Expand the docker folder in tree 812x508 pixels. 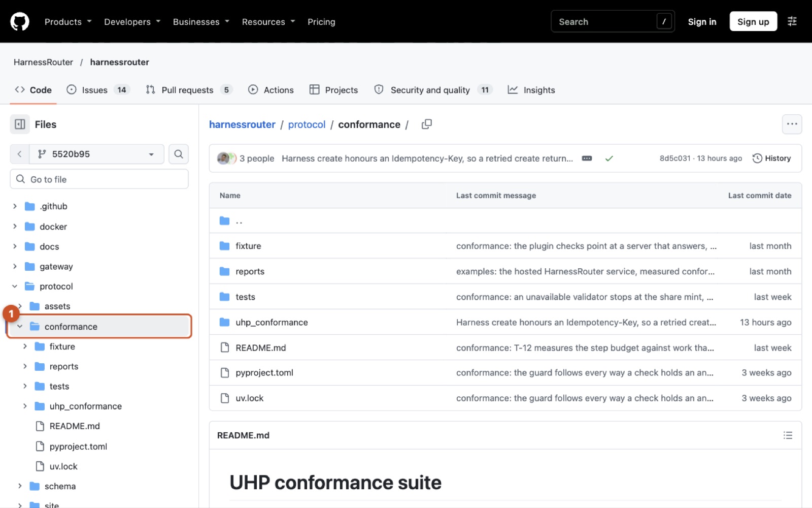15,227
